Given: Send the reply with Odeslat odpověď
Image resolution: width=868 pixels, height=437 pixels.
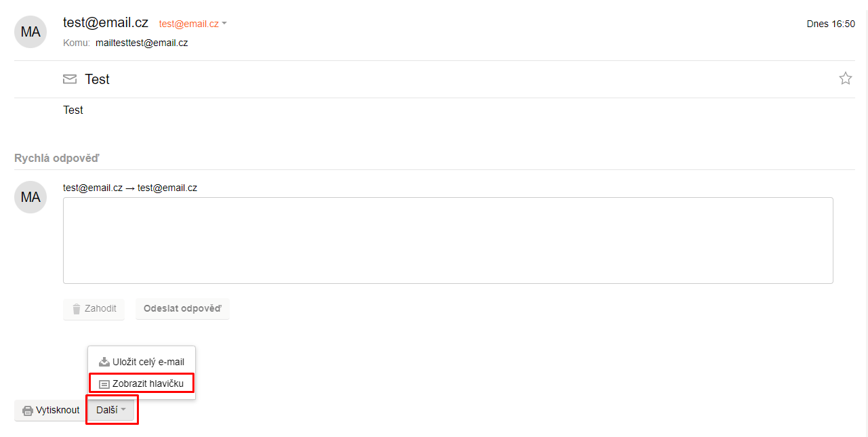Looking at the screenshot, I should pyautogui.click(x=182, y=308).
